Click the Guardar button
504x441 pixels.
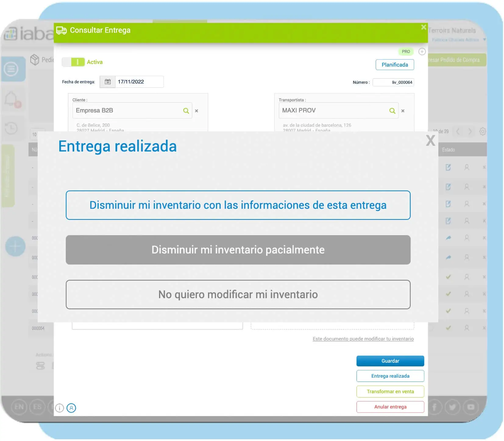(390, 361)
